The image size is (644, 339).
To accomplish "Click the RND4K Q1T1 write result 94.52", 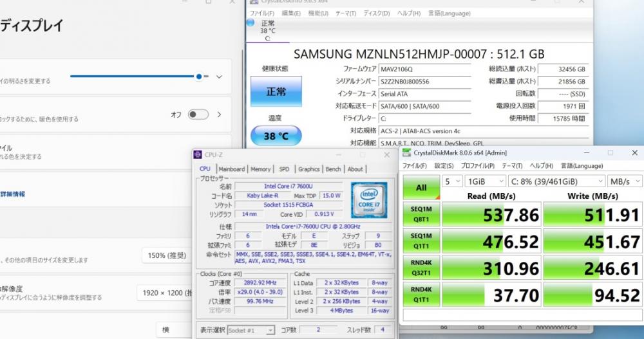I will coord(592,295).
